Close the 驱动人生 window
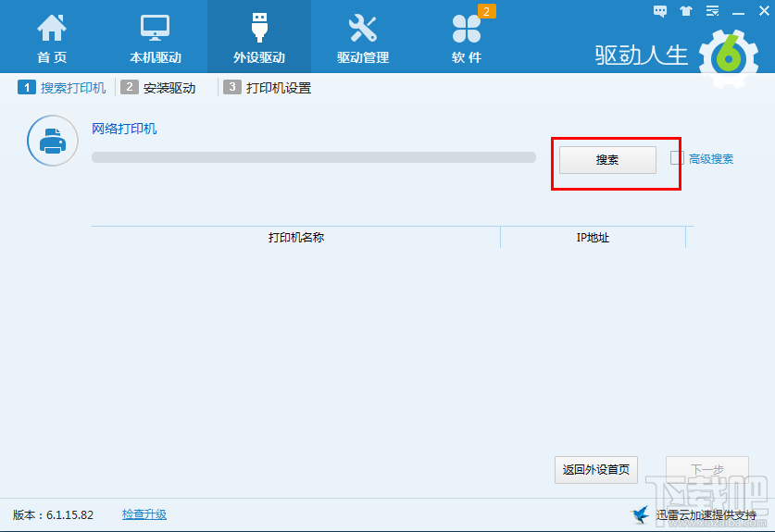Viewport: 775px width, 532px height. (764, 11)
